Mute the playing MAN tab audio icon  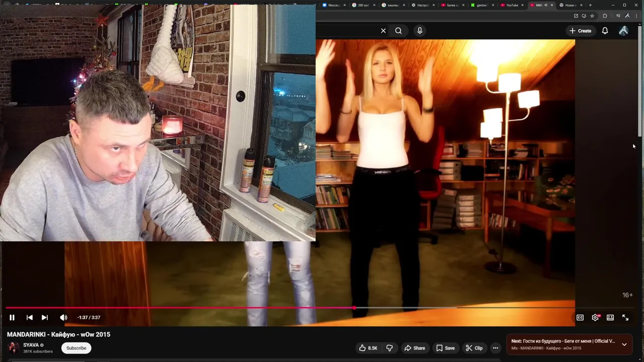(546, 5)
